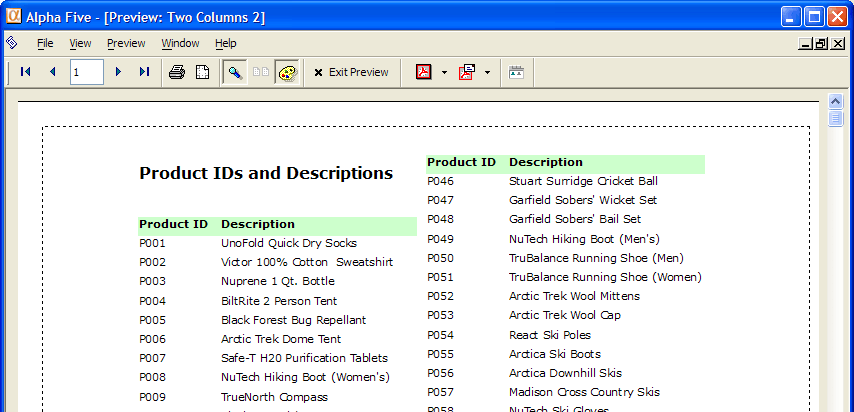Toggle the zoom magnifier tool
Screen dimensions: 854x412
coord(235,72)
